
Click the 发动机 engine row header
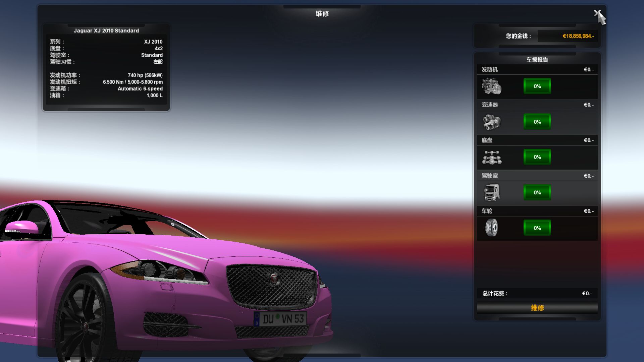pos(537,69)
